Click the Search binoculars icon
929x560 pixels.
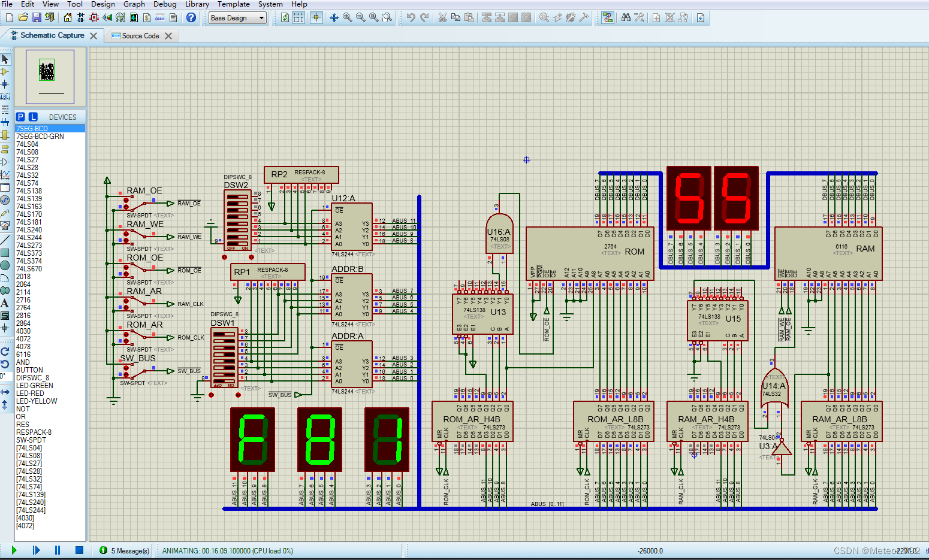tap(626, 18)
